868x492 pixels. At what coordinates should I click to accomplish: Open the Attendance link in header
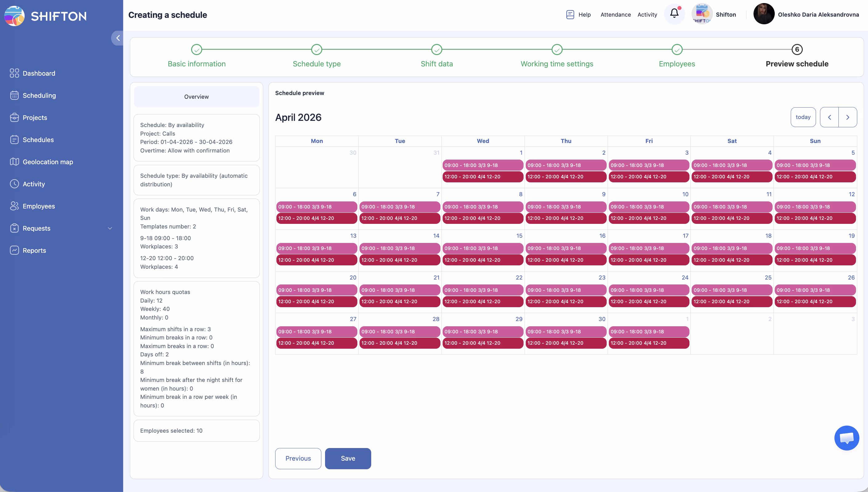coord(615,14)
